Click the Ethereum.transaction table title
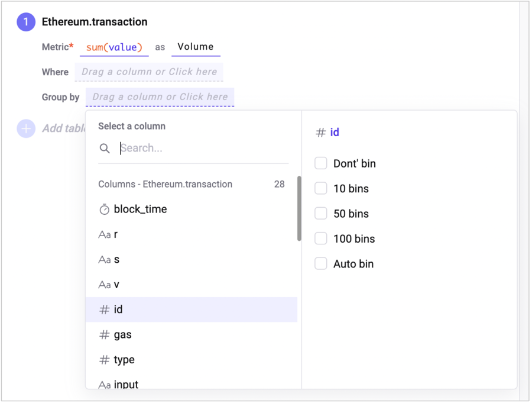The width and height of the screenshot is (532, 403). point(95,22)
